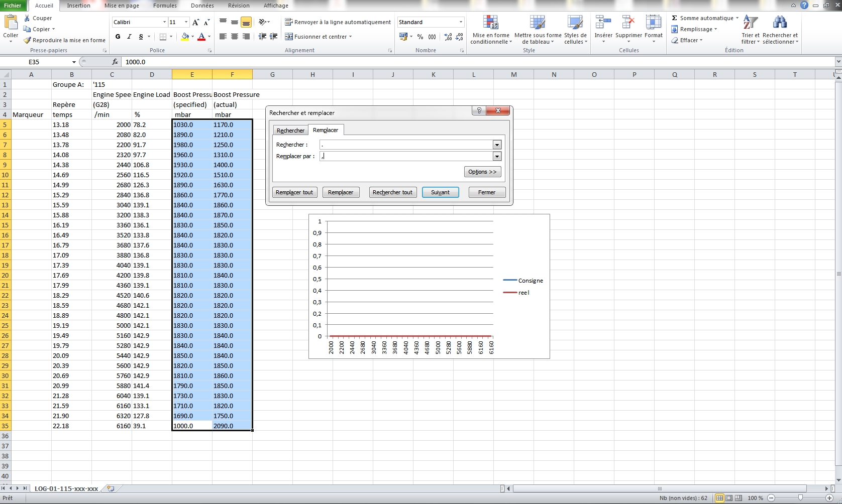Viewport: 842px width, 504px height.
Task: Click the Insérer cells icon
Action: click(x=603, y=23)
